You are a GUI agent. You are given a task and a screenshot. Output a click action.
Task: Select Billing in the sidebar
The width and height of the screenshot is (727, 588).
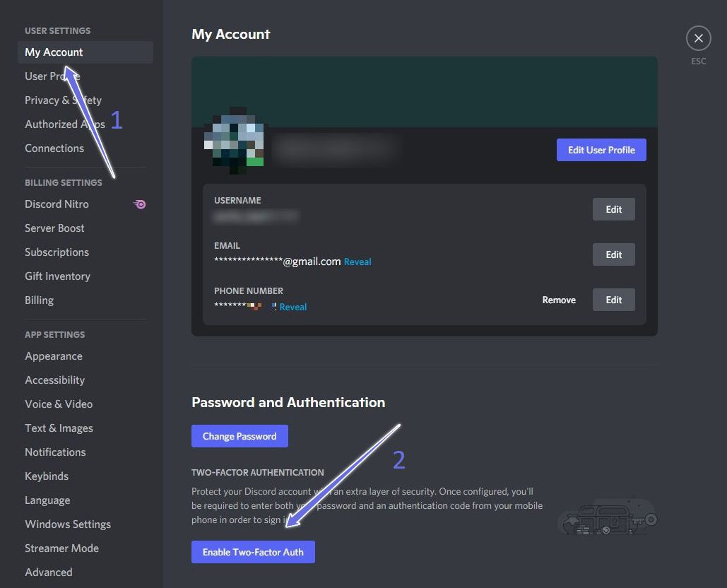(39, 300)
